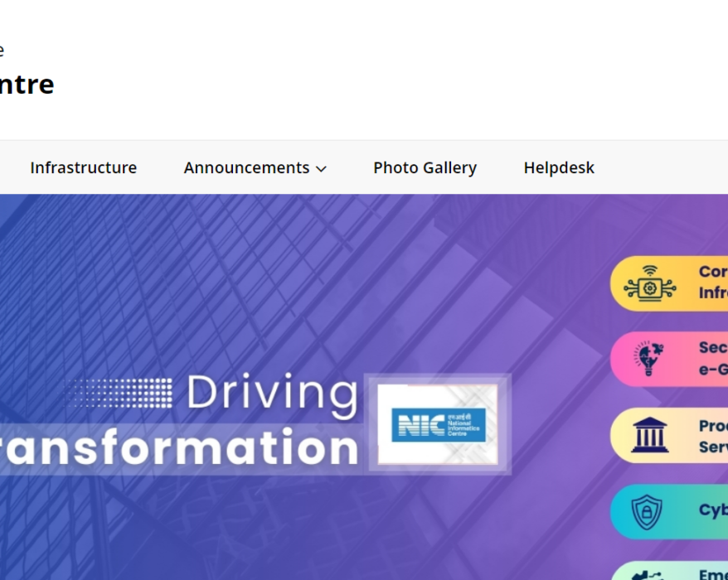Open the Infrastructure menu item
The height and width of the screenshot is (580, 728).
84,167
